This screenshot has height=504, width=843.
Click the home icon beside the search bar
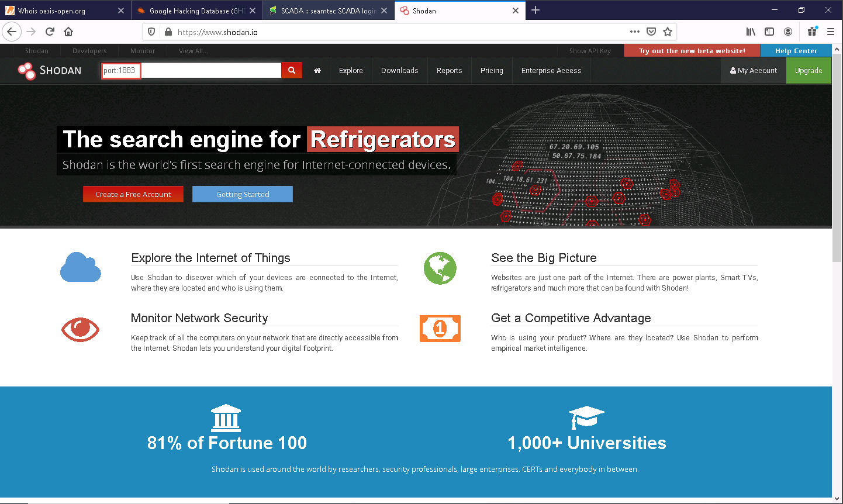tap(316, 70)
